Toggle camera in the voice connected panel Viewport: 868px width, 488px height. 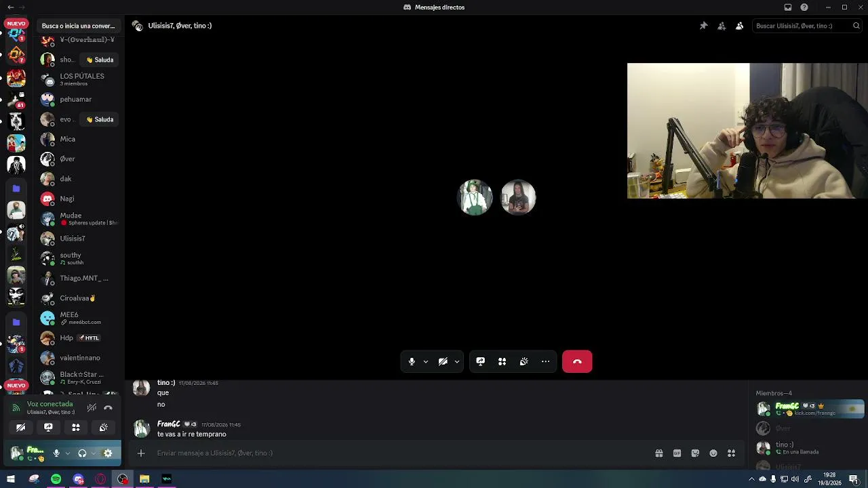coord(21,428)
